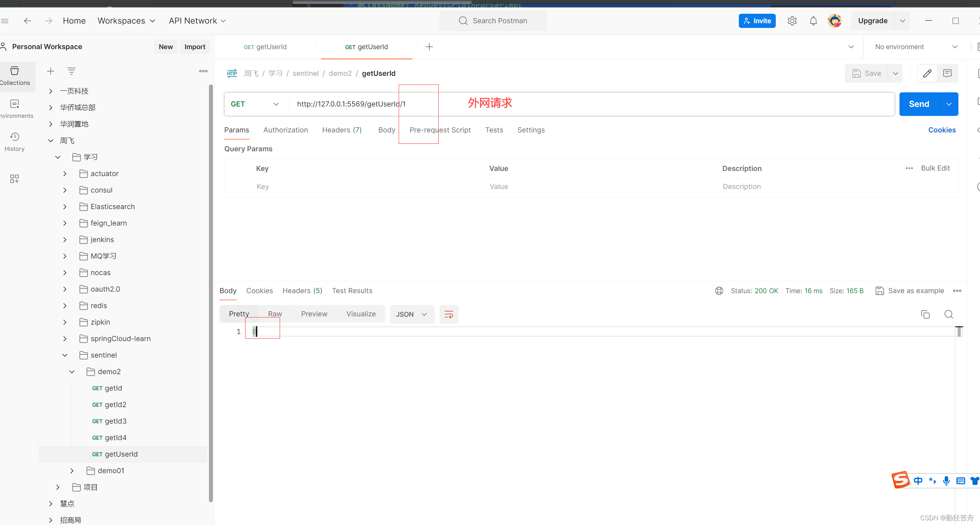The image size is (980, 525).
Task: Switch response view to Raw
Action: coord(275,314)
